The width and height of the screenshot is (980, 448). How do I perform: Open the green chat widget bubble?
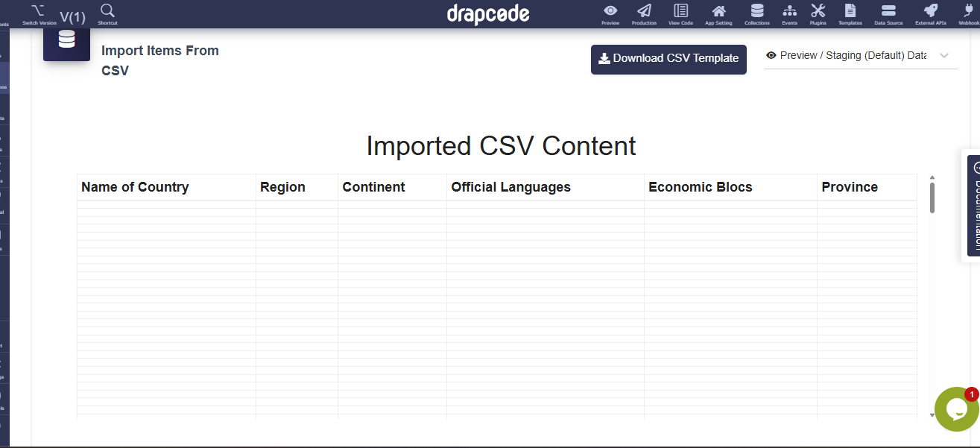[x=956, y=409]
